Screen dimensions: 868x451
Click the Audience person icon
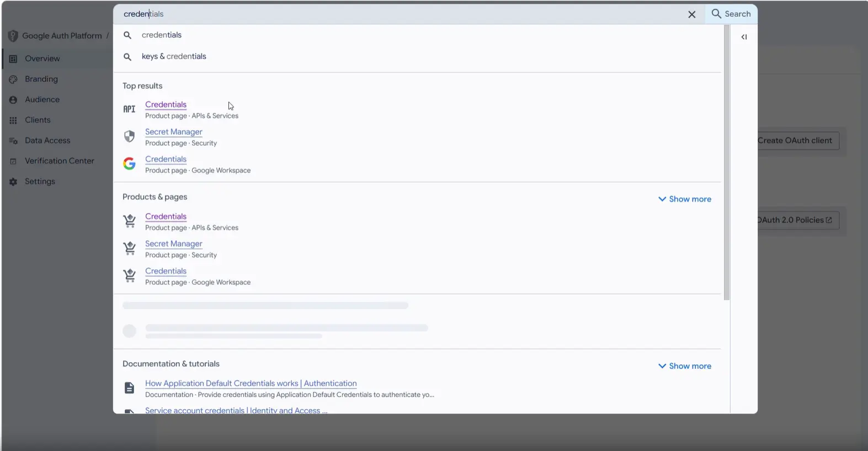coord(13,100)
